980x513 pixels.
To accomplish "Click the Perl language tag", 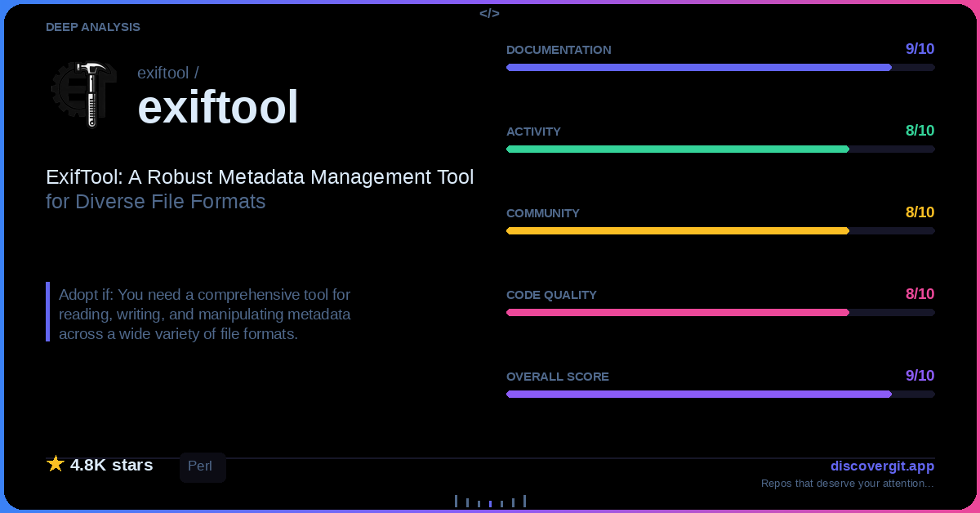I will pyautogui.click(x=203, y=467).
